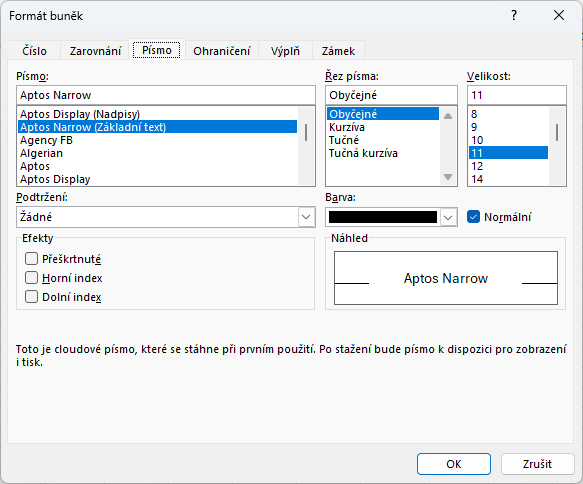The height and width of the screenshot is (484, 583).
Task: Switch to the Číslo tab
Action: (x=34, y=51)
